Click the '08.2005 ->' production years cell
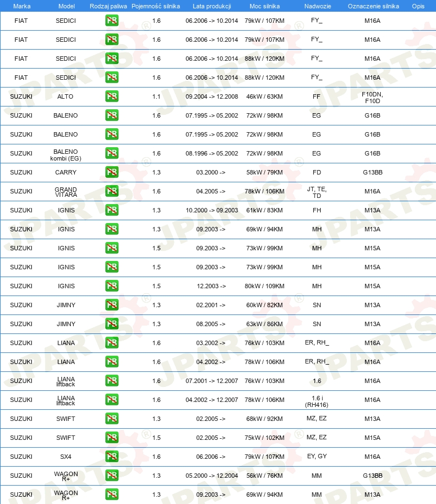Image resolution: width=436 pixels, height=504 pixels. (x=211, y=324)
